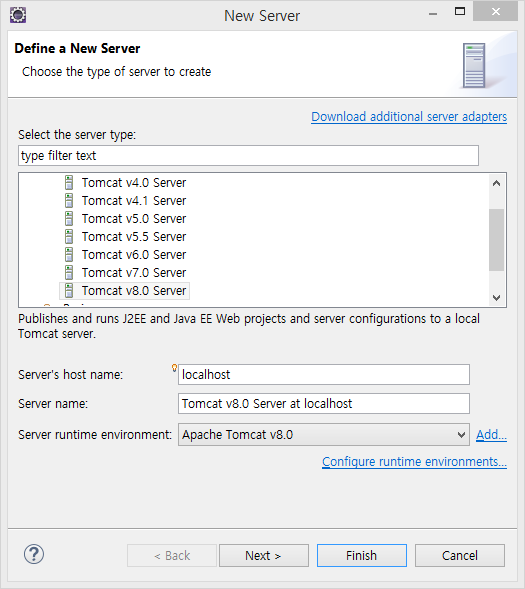
Task: Select Tomcat v7.0 Server entry
Action: coord(134,273)
